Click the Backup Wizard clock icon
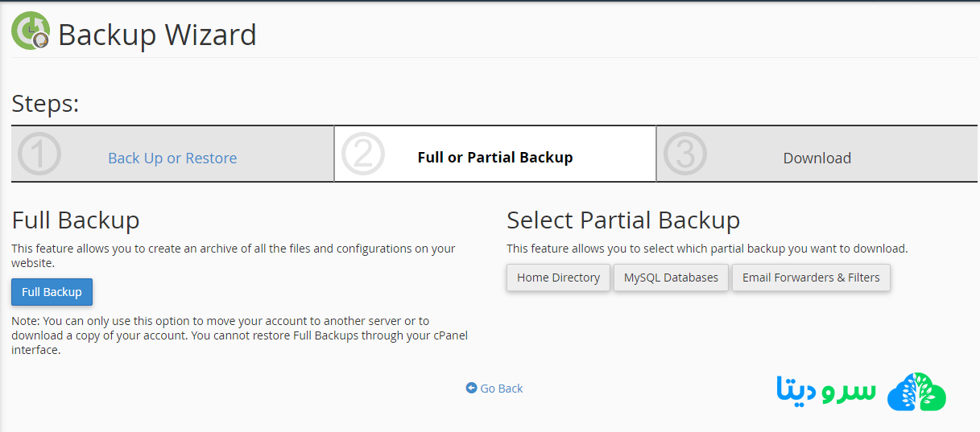 pyautogui.click(x=31, y=32)
